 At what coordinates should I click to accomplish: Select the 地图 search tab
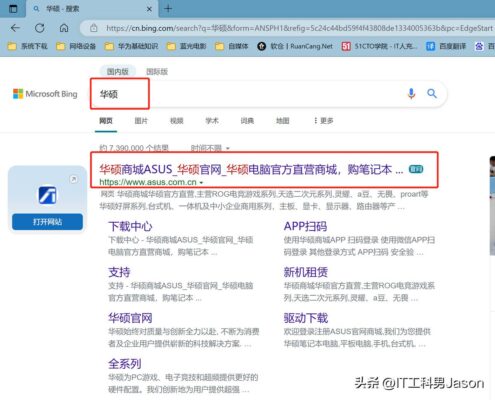(283, 121)
